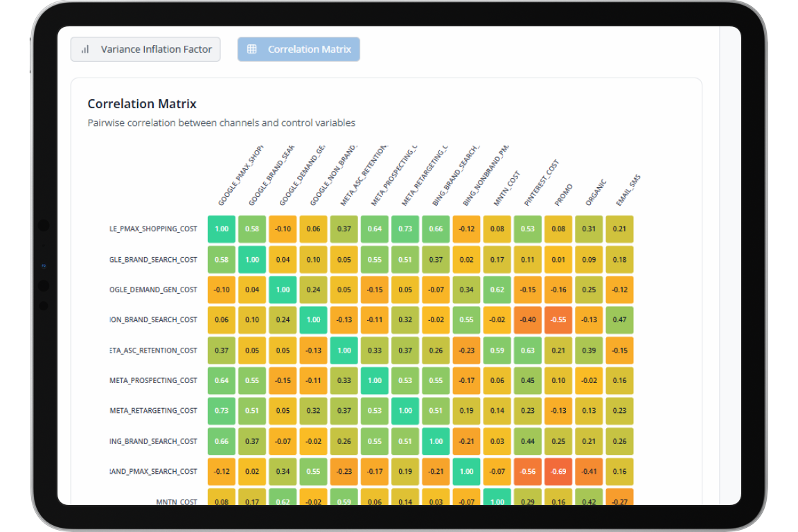Click 0.44 in the ING_BRAND_SEARCH_COST row
Screen dimensions: 798x532
coord(528,441)
